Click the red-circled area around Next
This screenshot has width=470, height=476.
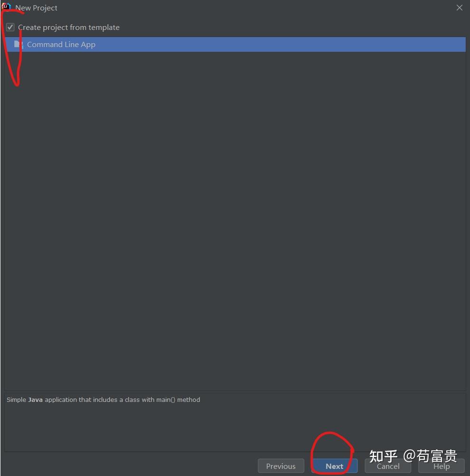tap(332, 452)
